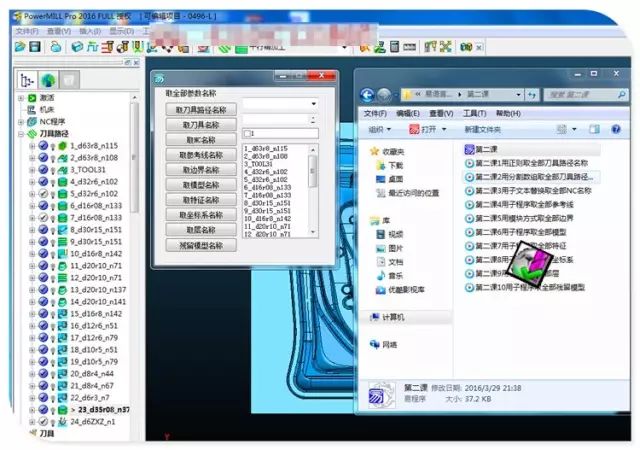Click Back arrow in Explorer window
Image resolution: width=640 pixels, height=450 pixels.
point(367,95)
